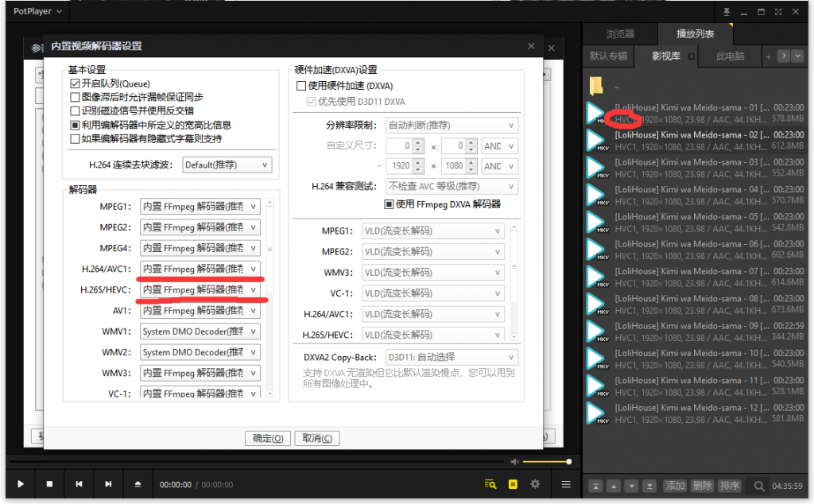Check 识别磁迹信号并使用反交错 option
814x504 pixels.
(x=75, y=110)
